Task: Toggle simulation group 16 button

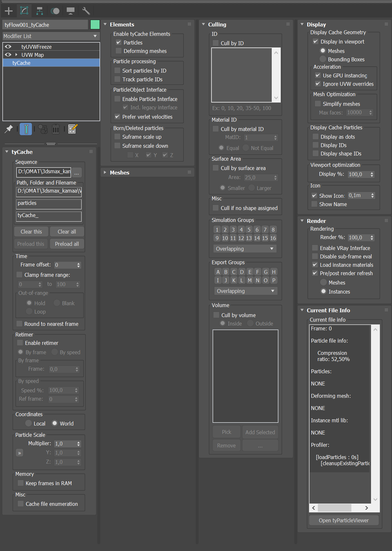Action: click(273, 238)
